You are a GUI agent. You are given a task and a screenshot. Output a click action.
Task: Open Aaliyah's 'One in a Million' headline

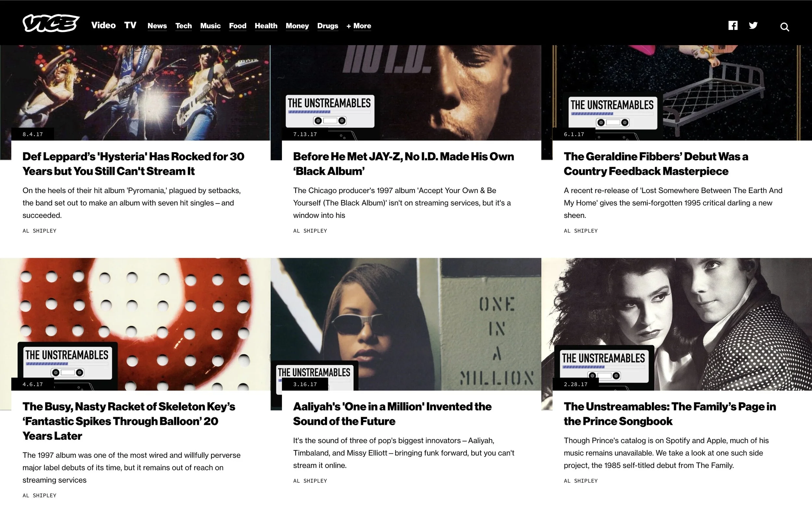click(x=392, y=414)
